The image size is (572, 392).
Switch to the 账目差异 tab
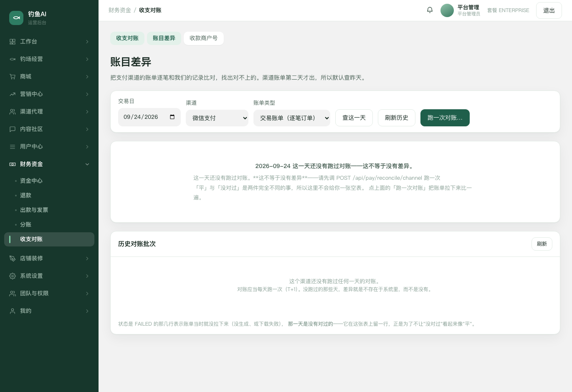164,38
